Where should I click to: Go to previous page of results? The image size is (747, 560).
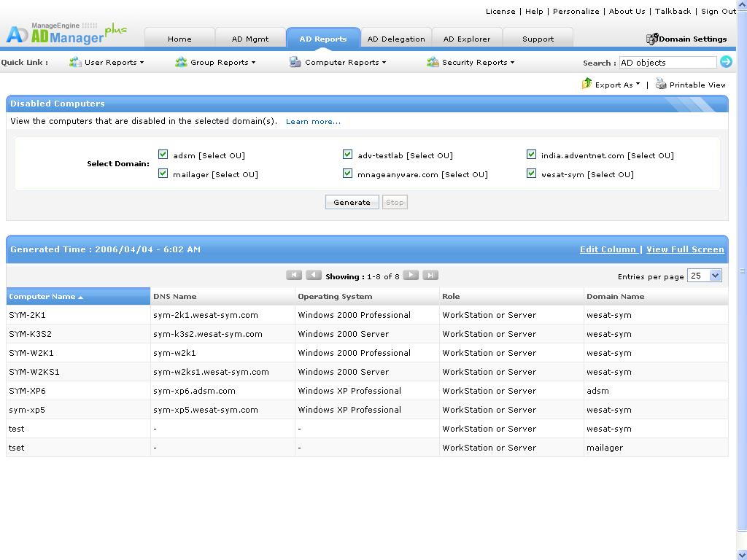(x=314, y=275)
